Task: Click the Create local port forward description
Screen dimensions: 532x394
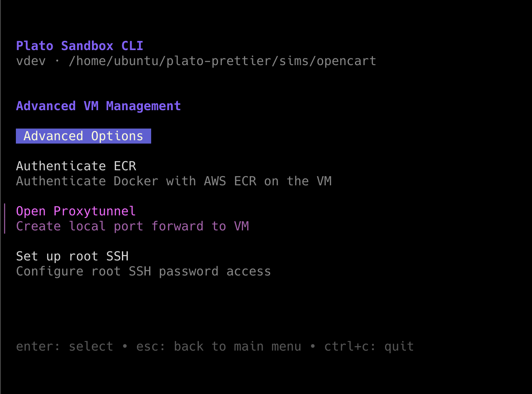Action: (x=132, y=226)
